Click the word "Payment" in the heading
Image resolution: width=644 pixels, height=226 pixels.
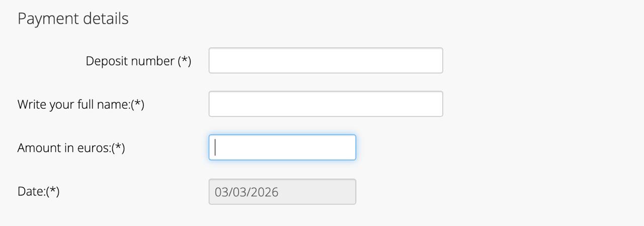click(41, 19)
